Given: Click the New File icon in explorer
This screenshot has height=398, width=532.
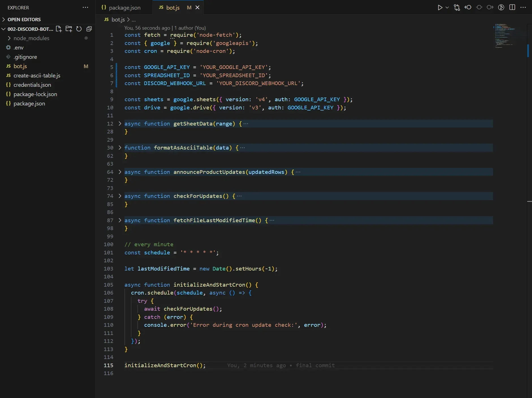Looking at the screenshot, I should pos(59,29).
